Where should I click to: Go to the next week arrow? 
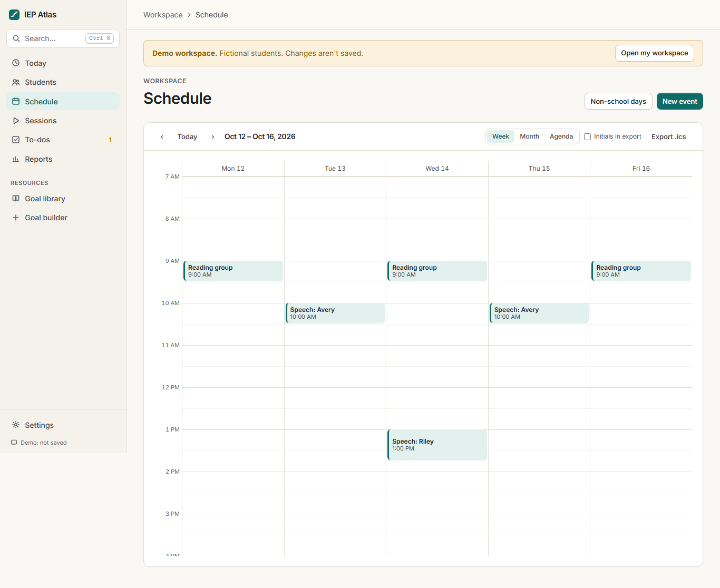coord(213,137)
